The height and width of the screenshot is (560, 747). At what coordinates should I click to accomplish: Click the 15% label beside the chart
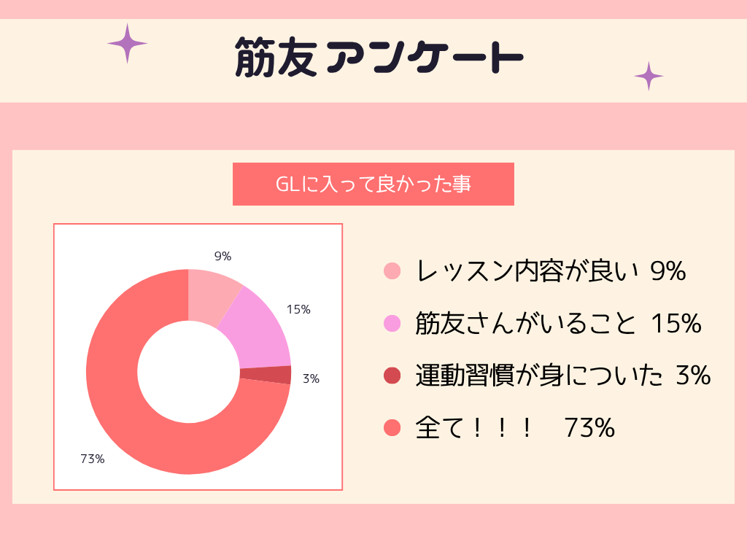(298, 309)
